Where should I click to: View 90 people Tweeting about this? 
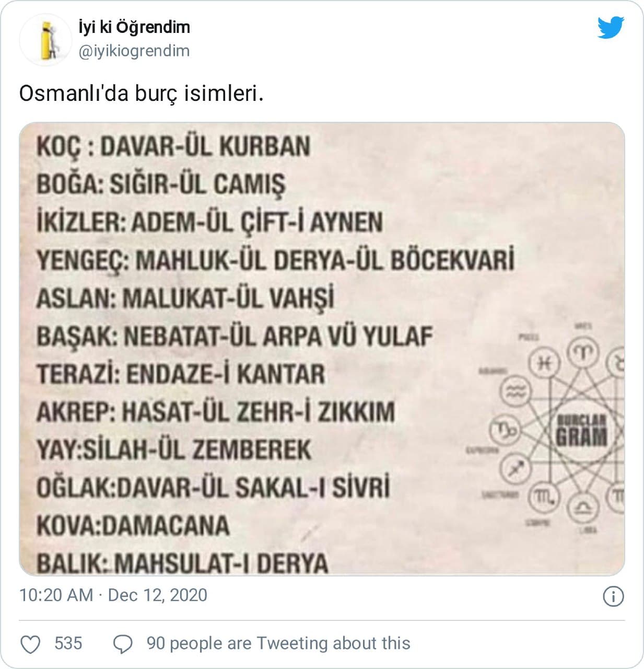pos(278,643)
